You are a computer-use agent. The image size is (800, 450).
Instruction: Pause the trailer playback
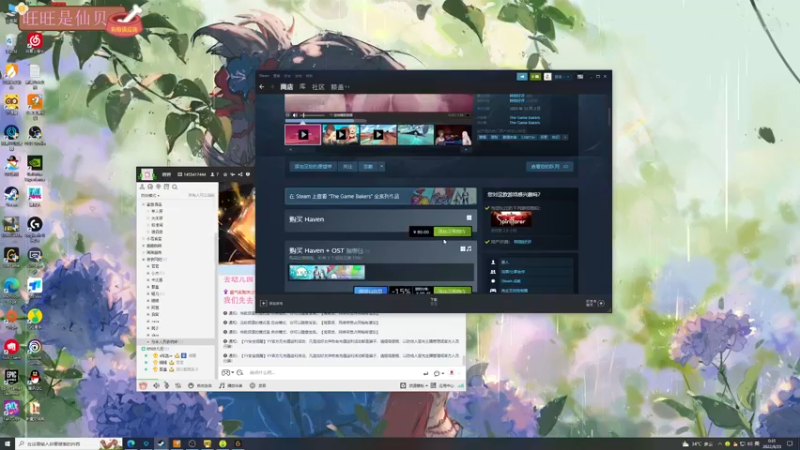tap(288, 115)
